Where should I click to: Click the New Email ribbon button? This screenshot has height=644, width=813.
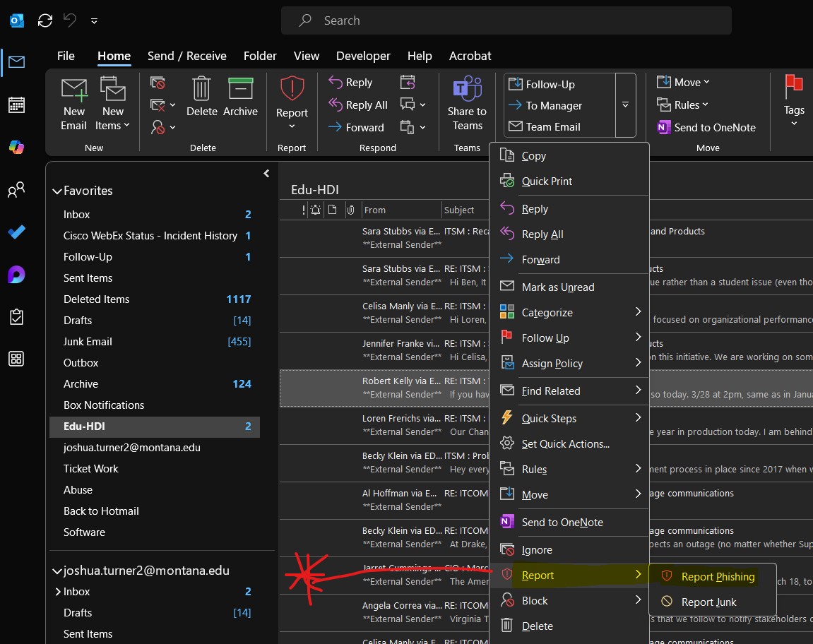pos(74,105)
